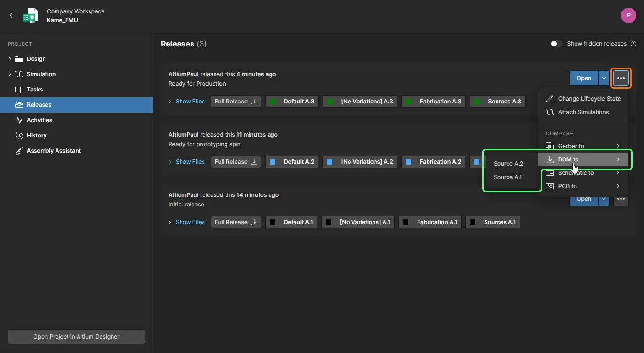Click the Fabrication A.1 package
Image resolution: width=644 pixels, height=353 pixels.
(x=430, y=222)
